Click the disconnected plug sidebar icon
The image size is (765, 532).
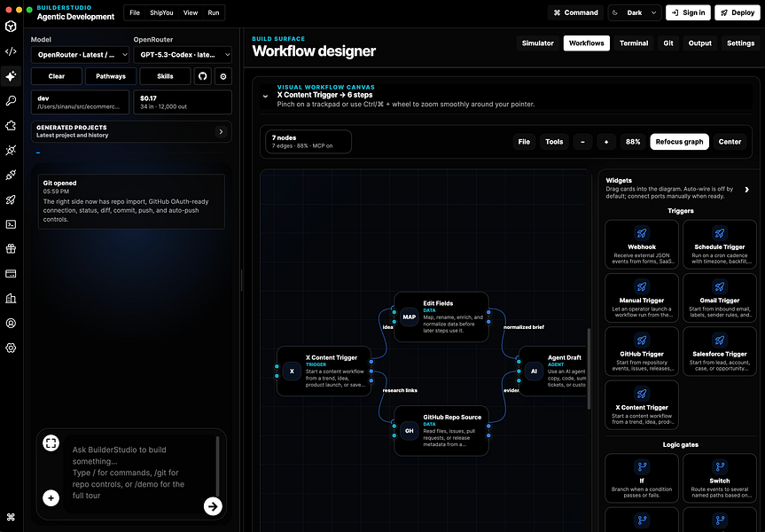(x=11, y=151)
